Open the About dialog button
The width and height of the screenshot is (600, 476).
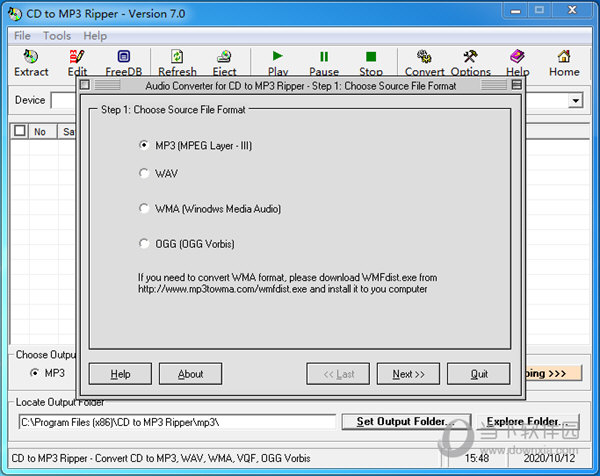(191, 374)
